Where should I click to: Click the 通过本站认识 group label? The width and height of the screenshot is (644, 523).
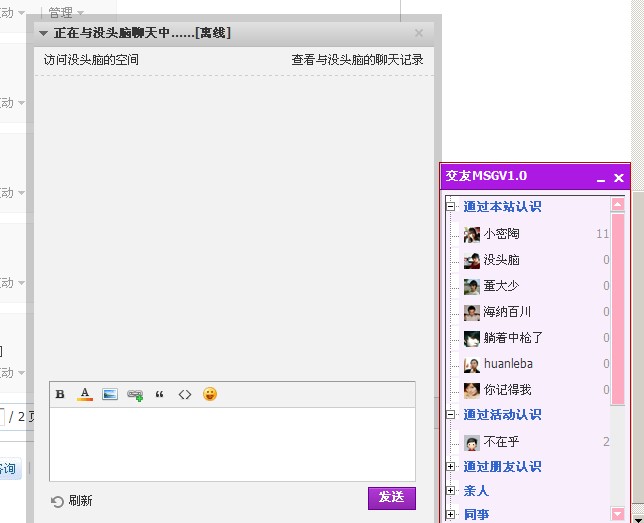pyautogui.click(x=502, y=206)
